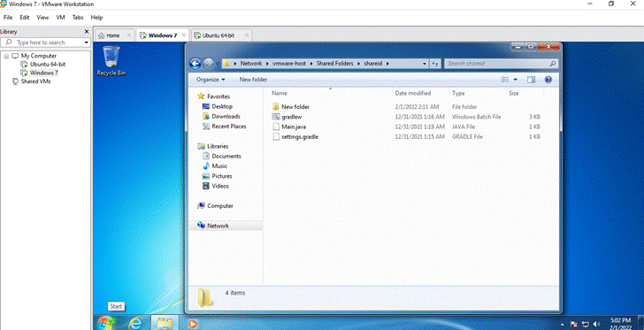644x330 pixels.
Task: Click the volume speaker tray icon
Action: pos(596,324)
